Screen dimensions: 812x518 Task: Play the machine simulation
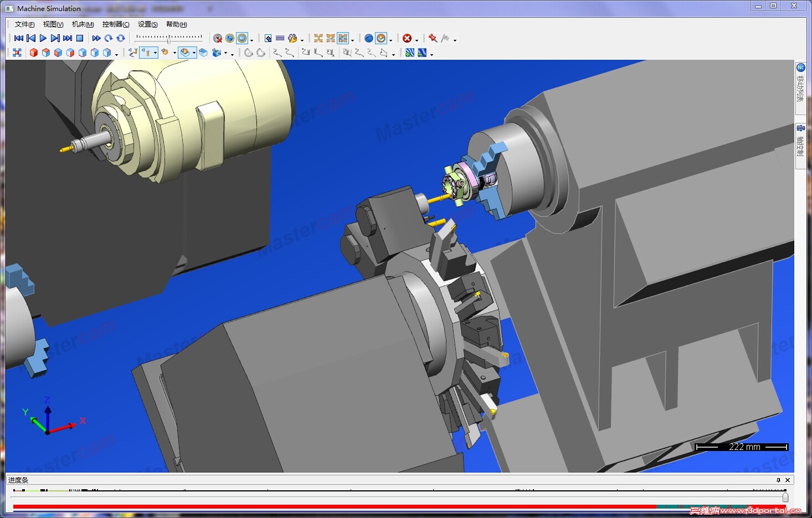coord(43,38)
